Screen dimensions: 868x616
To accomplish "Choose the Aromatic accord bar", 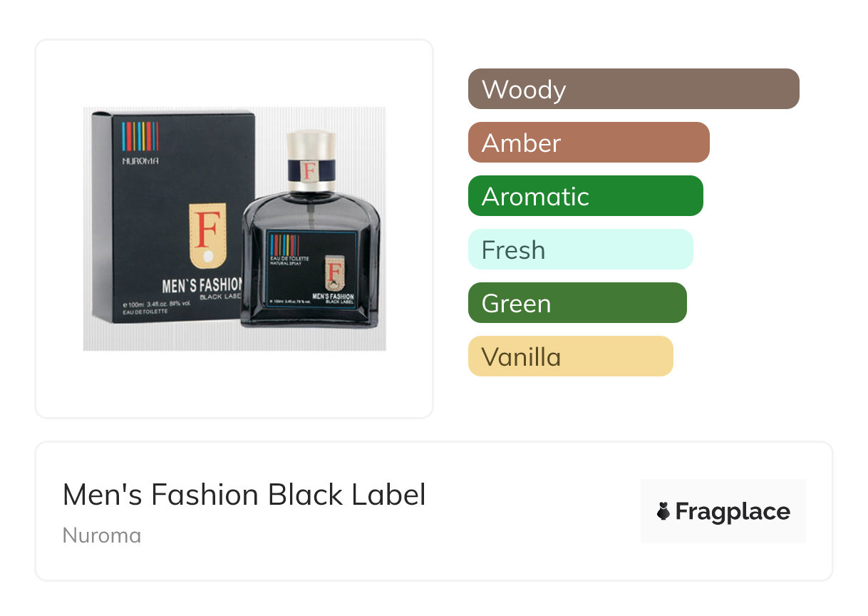I will tap(585, 196).
